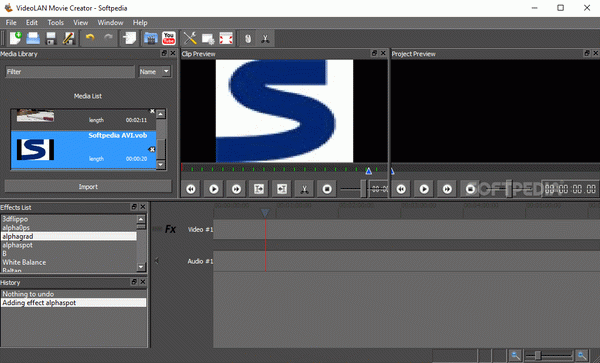Viewport: 600px width, 363px height.
Task: Select the mouse selection tool
Action: 248,39
